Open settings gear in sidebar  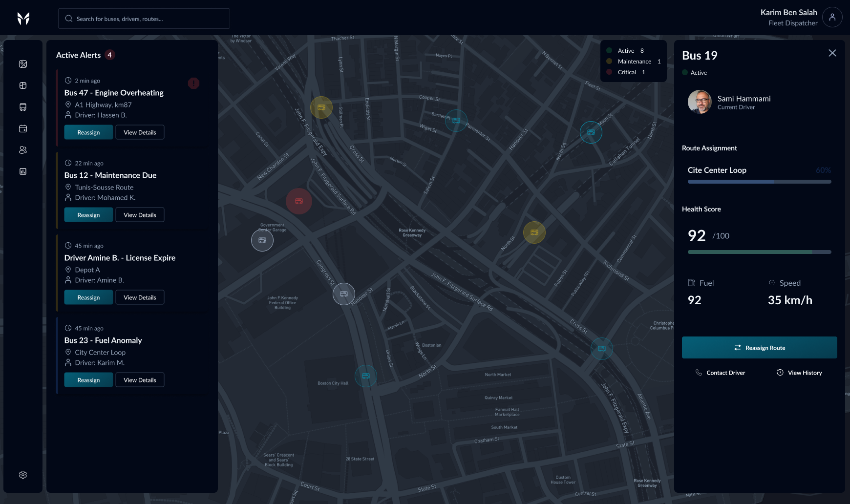(23, 475)
